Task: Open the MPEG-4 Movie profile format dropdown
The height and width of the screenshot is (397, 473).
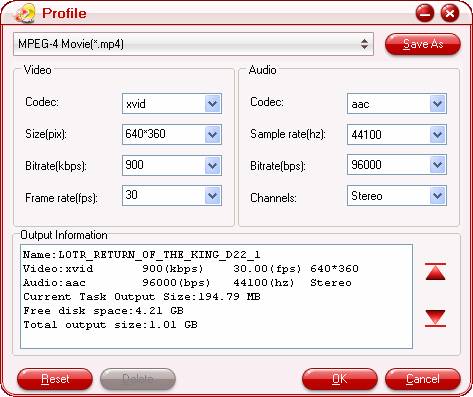Action: (x=193, y=44)
